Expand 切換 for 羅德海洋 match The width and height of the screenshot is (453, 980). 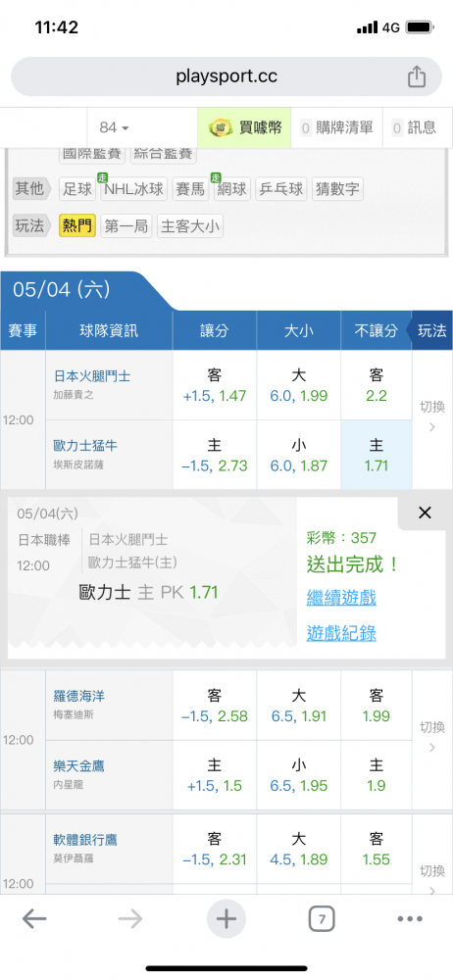click(x=432, y=739)
